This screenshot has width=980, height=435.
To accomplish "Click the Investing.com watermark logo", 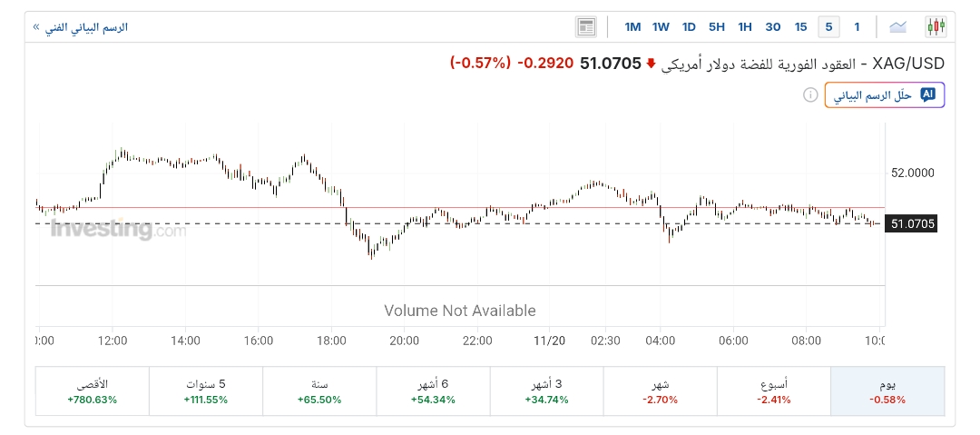I will pyautogui.click(x=119, y=229).
